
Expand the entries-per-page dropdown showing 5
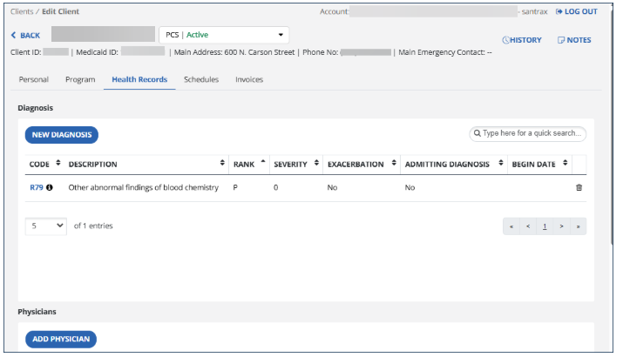(x=47, y=226)
